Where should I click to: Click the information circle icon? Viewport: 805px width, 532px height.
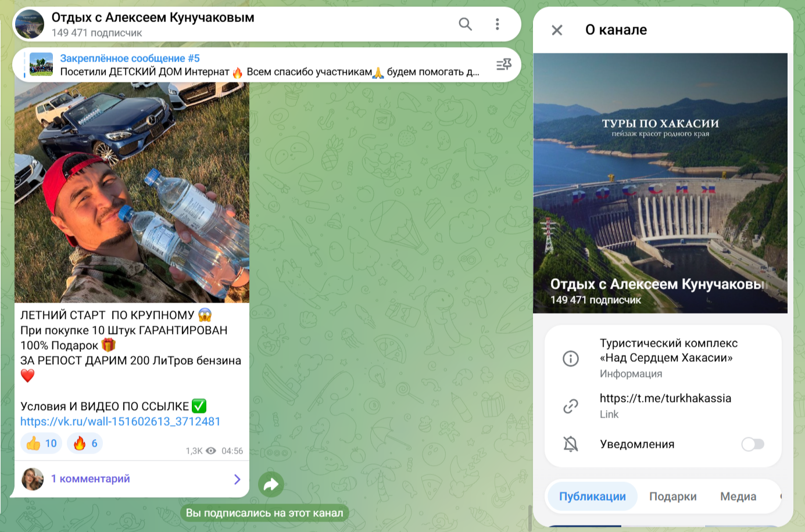click(571, 358)
